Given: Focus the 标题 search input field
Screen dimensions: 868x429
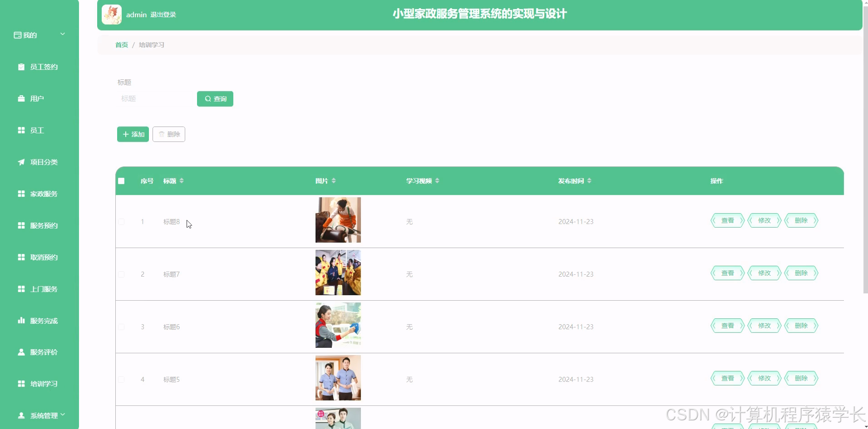Looking at the screenshot, I should pyautogui.click(x=154, y=98).
